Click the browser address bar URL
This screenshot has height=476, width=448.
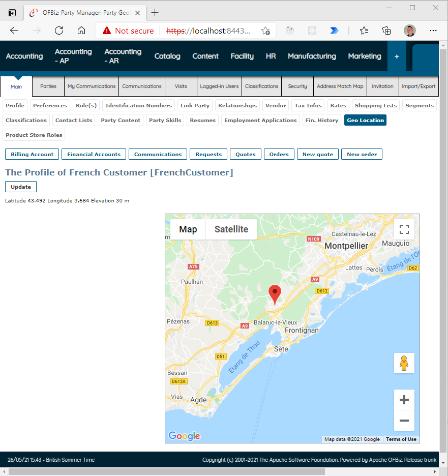tap(208, 31)
